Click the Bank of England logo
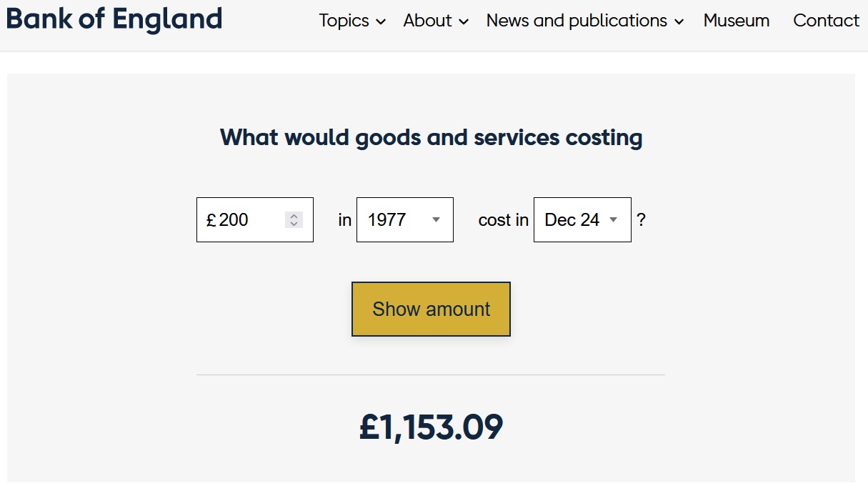Image resolution: width=868 pixels, height=491 pixels. [x=114, y=19]
